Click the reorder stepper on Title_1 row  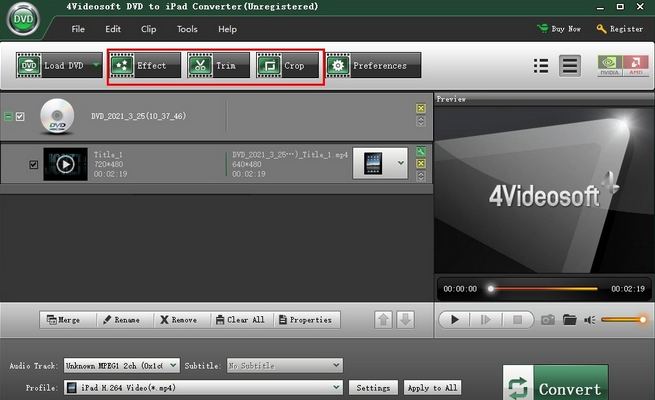[421, 176]
